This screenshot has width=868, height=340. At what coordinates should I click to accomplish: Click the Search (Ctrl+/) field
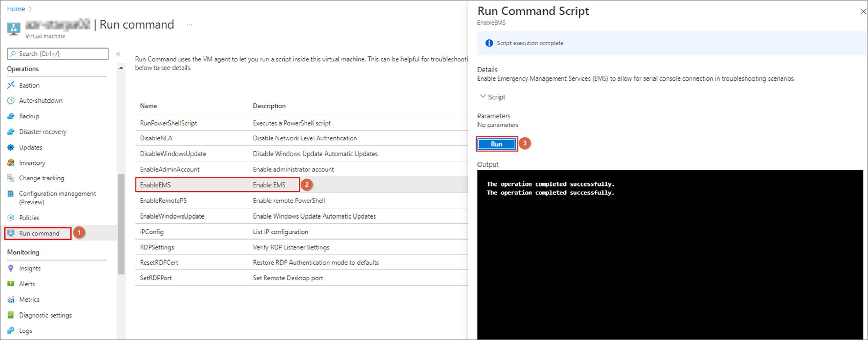[x=58, y=54]
